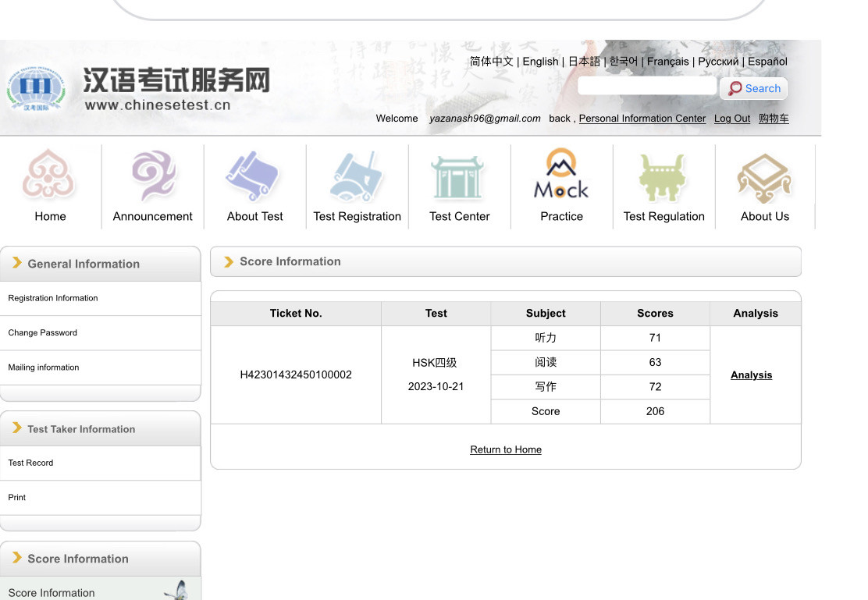Select the About Test scroll icon
Screen dimensions: 868x600
(x=254, y=175)
